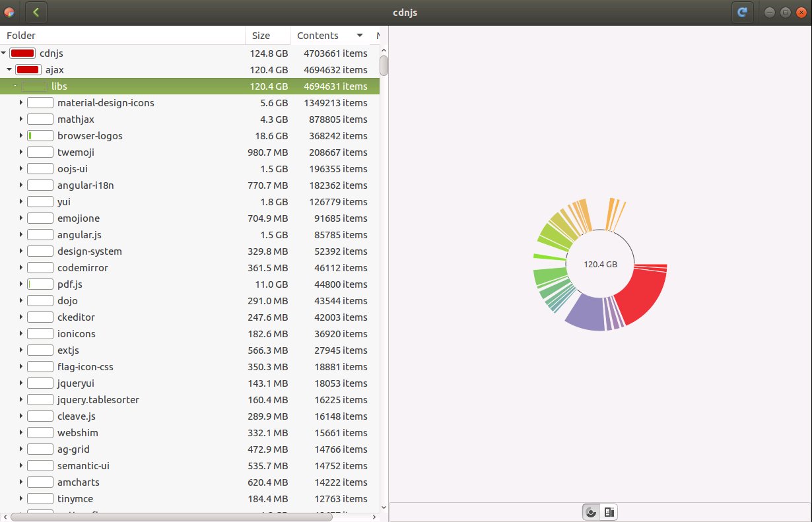
Task: Expand the material-design-icons folder
Action: pyautogui.click(x=21, y=103)
